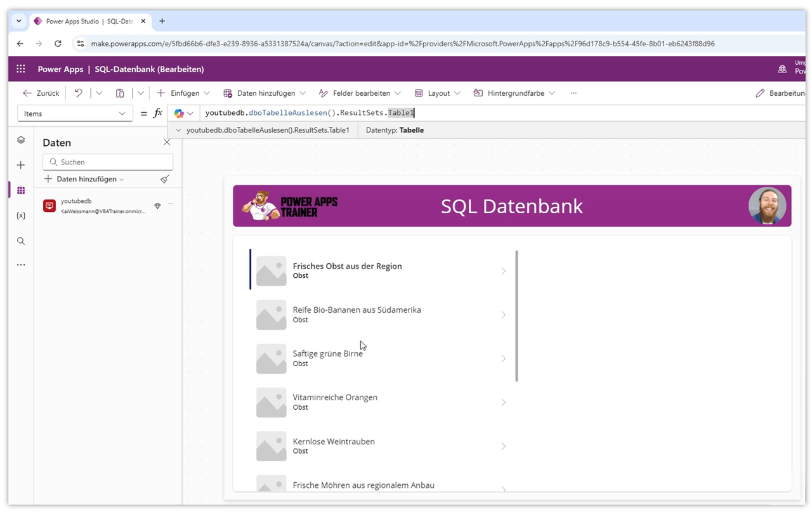Click the Zurück back button
Image resolution: width=812 pixels, height=512 pixels.
(x=41, y=93)
